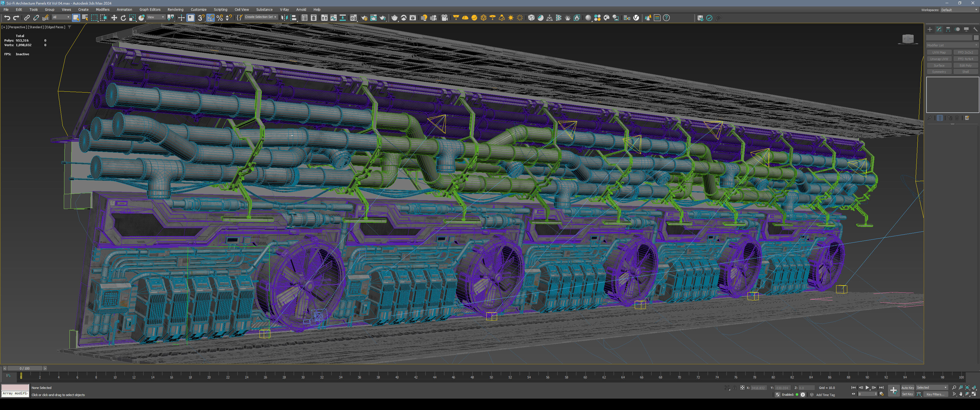Toggle the Angle Snap icon

210,18
